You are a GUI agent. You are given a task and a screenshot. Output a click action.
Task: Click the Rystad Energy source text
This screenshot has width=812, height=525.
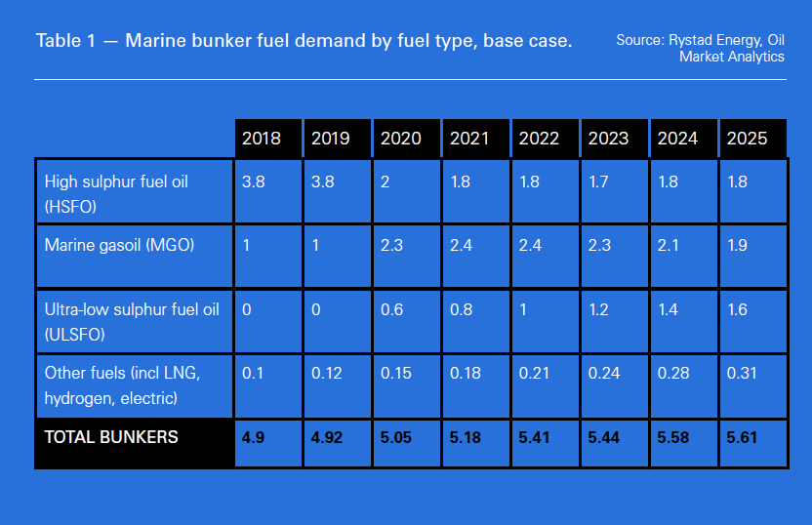(700, 49)
